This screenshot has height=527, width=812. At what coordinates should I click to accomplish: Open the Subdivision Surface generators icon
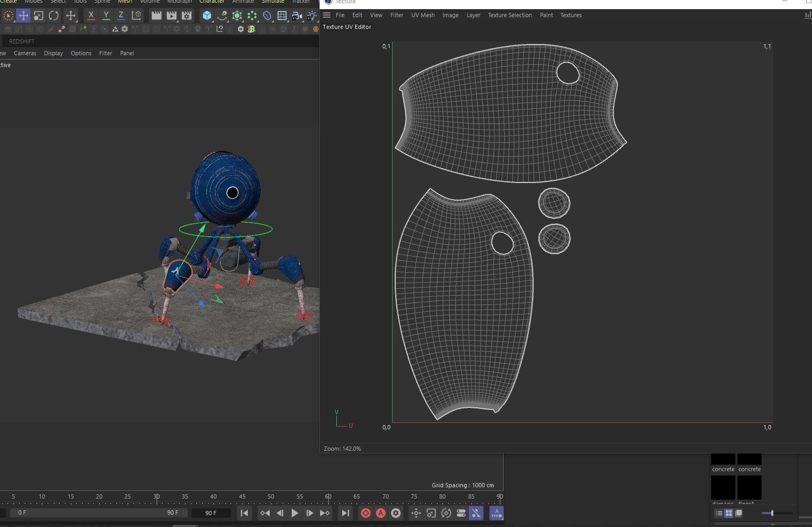coord(237,16)
